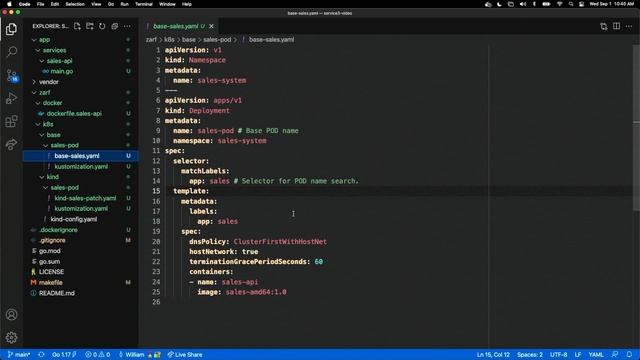Collapse the sales-api folder
The image size is (640, 360).
pos(59,61)
